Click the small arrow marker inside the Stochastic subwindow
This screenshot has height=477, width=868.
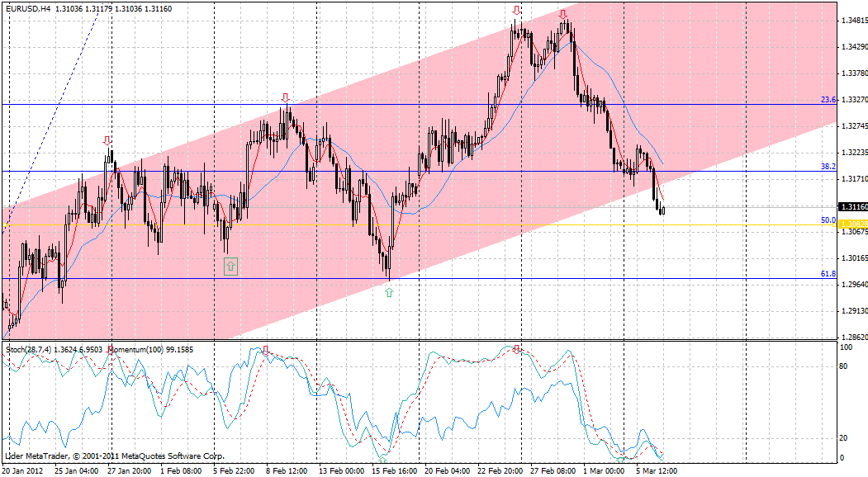pyautogui.click(x=264, y=349)
